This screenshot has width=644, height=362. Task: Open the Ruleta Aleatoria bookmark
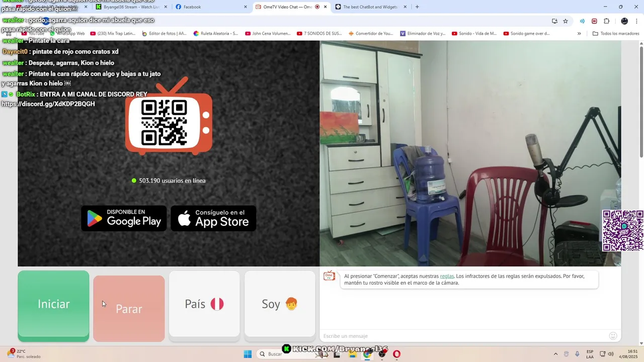pos(216,34)
